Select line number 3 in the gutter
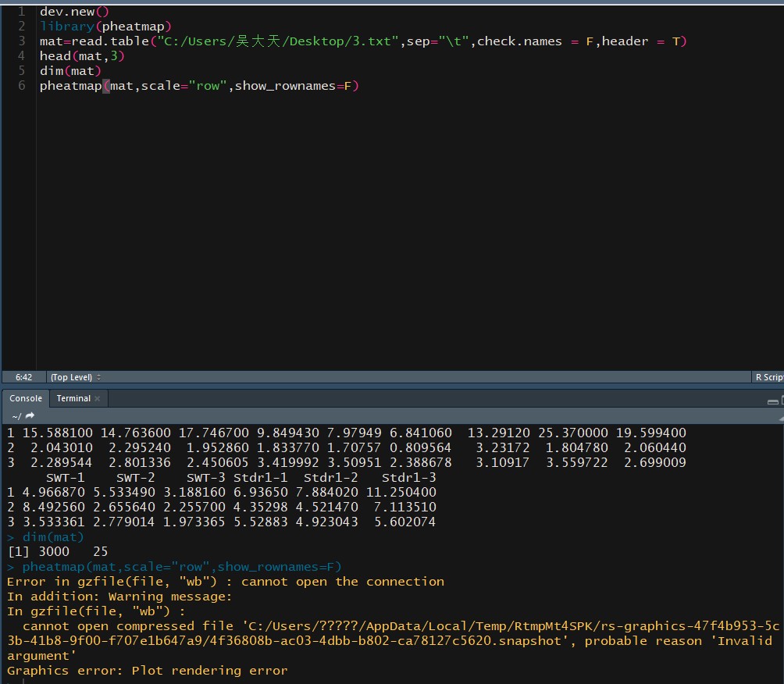Viewport: 784px width, 684px height. 21,41
